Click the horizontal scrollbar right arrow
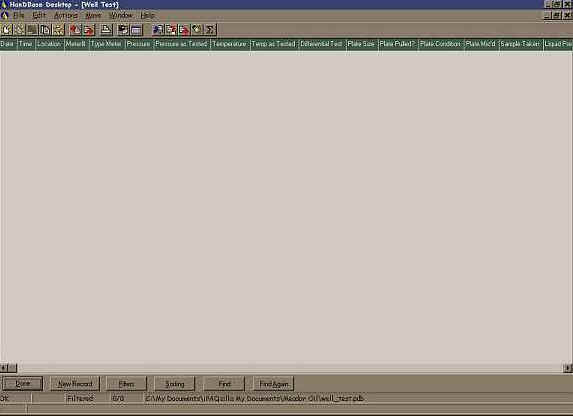The width and height of the screenshot is (573, 416). pos(568,367)
